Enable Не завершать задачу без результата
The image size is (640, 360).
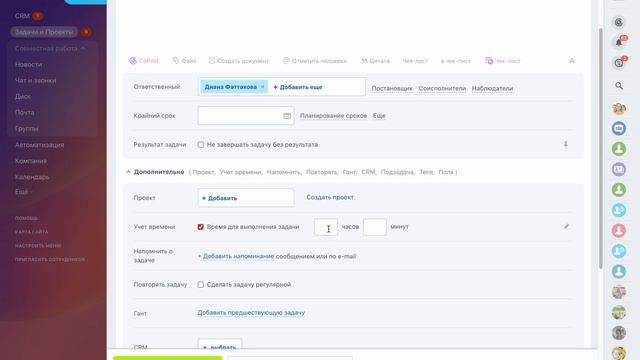click(x=200, y=144)
